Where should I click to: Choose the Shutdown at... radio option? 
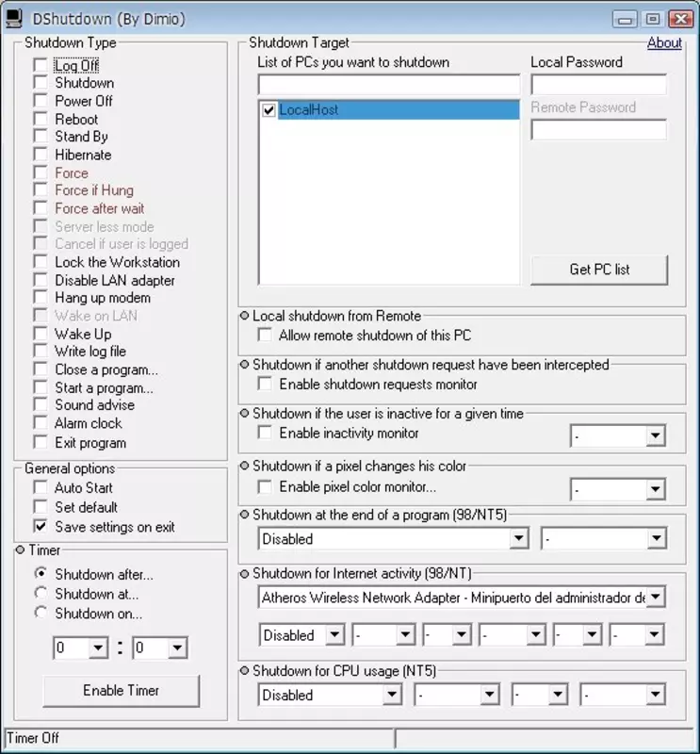click(41, 594)
